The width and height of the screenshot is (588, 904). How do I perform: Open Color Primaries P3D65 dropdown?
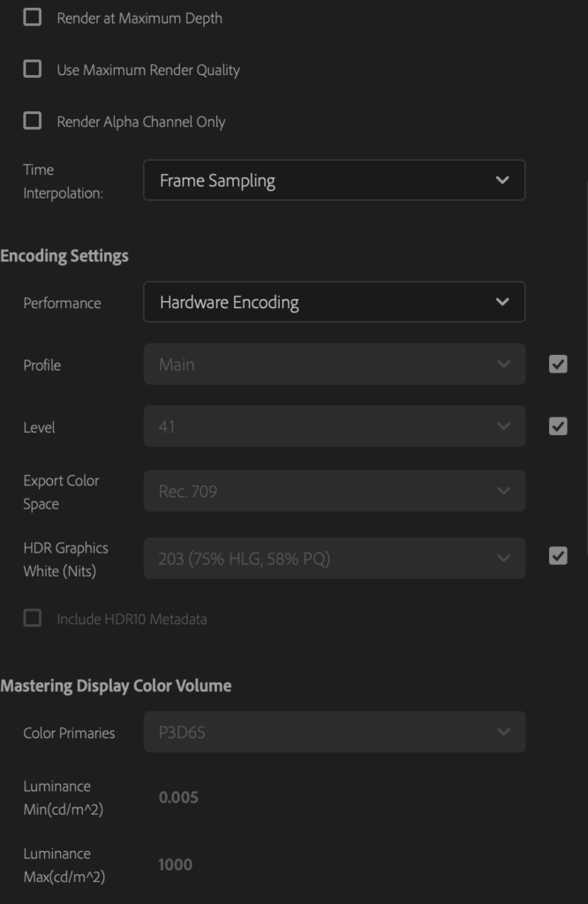pyautogui.click(x=335, y=732)
